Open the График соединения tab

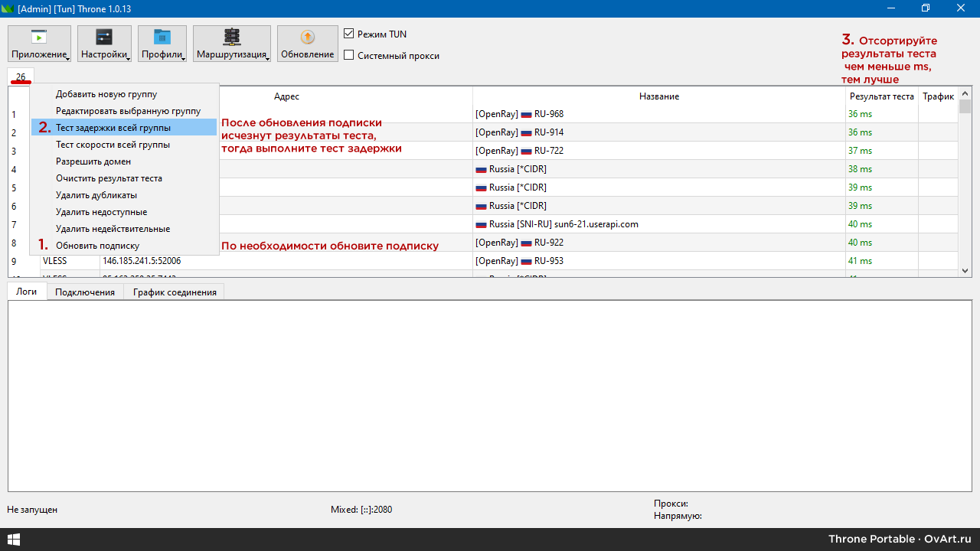tap(174, 292)
